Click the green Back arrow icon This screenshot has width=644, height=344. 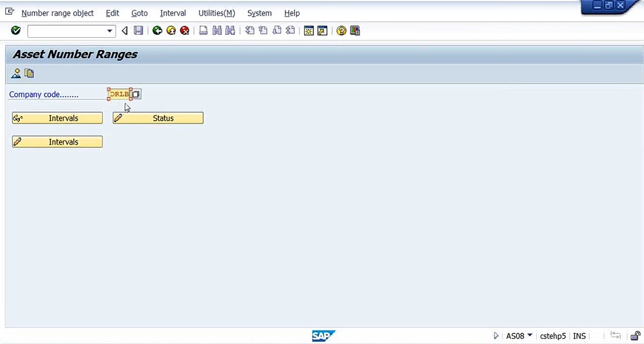click(x=157, y=31)
